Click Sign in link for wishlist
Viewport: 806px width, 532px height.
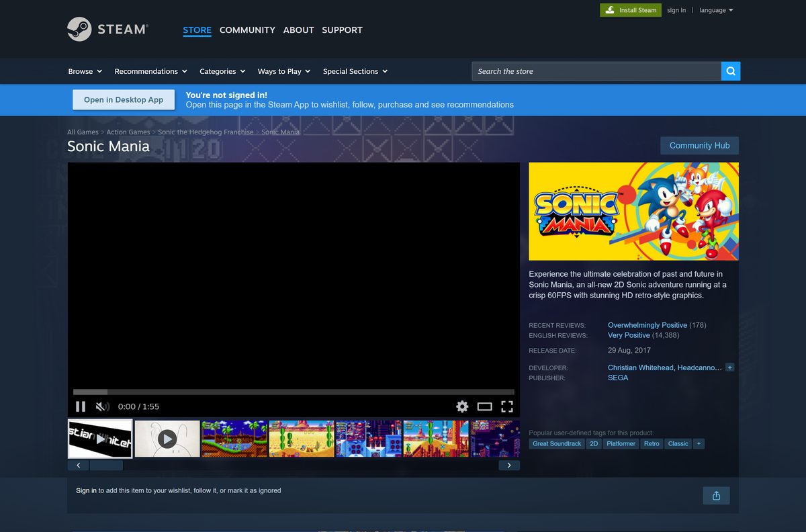[86, 490]
